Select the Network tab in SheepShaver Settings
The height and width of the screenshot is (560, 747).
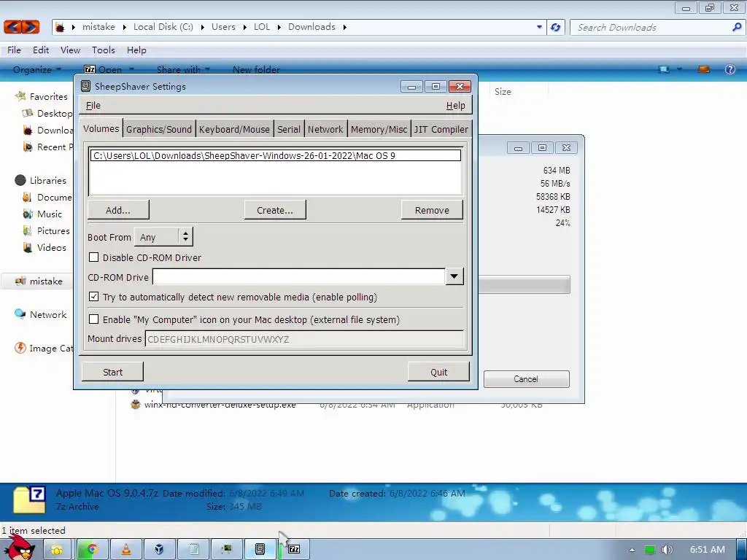tap(325, 129)
